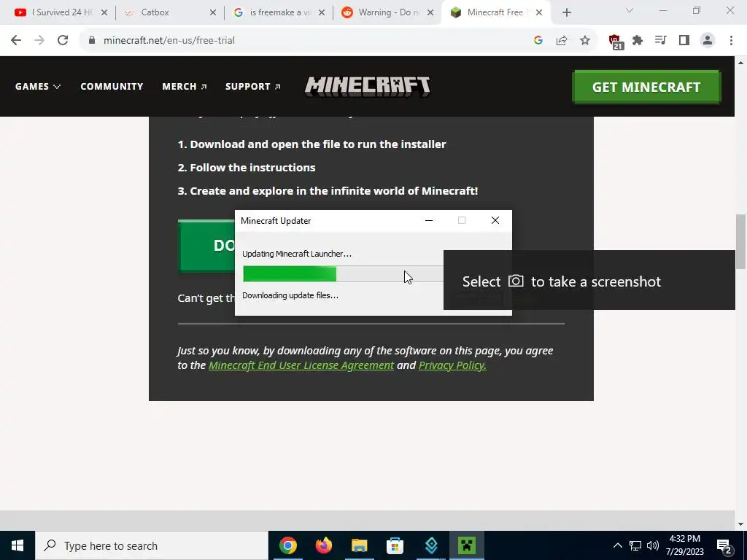Viewport: 747px width, 560px height.
Task: Click the Google icon in address bar
Action: (x=538, y=41)
